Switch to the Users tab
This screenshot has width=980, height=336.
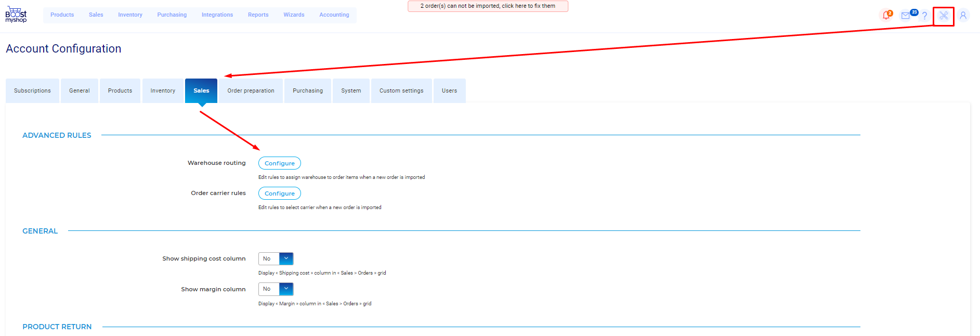pyautogui.click(x=449, y=91)
